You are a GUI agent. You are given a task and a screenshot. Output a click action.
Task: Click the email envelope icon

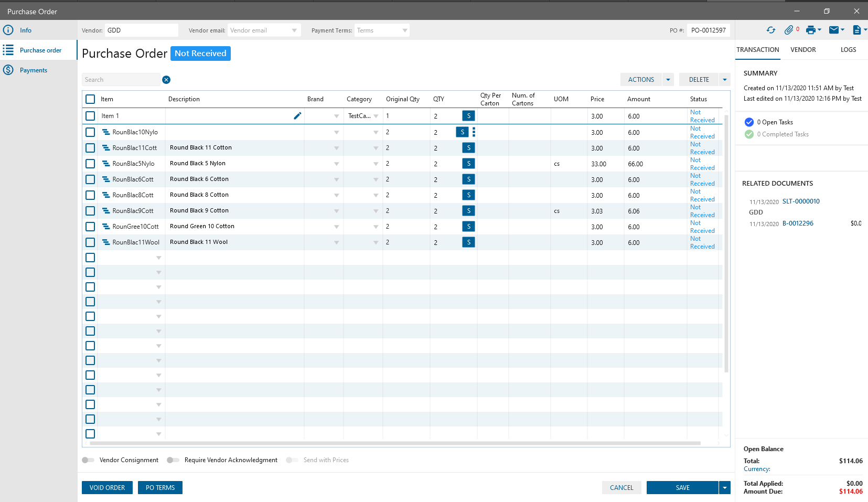tap(834, 30)
